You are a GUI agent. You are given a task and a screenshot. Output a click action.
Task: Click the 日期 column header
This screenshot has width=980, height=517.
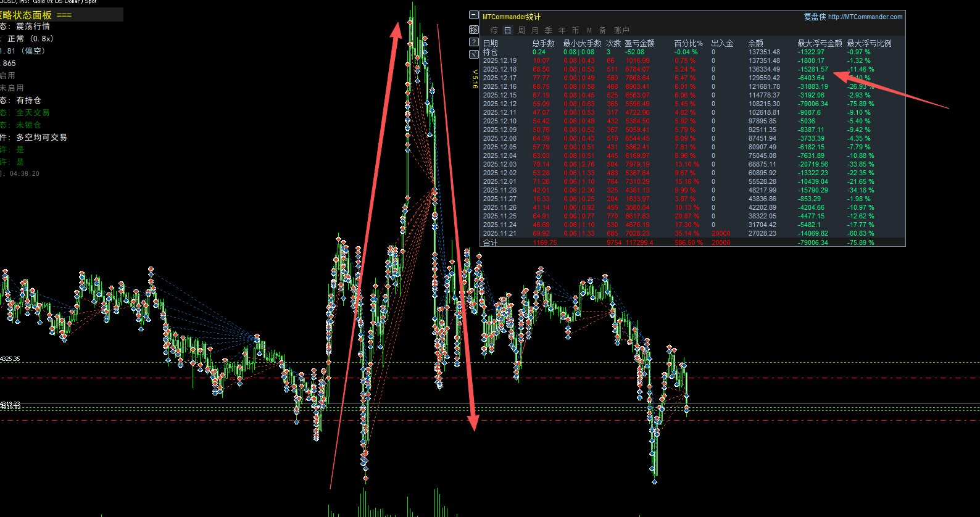pyautogui.click(x=490, y=43)
